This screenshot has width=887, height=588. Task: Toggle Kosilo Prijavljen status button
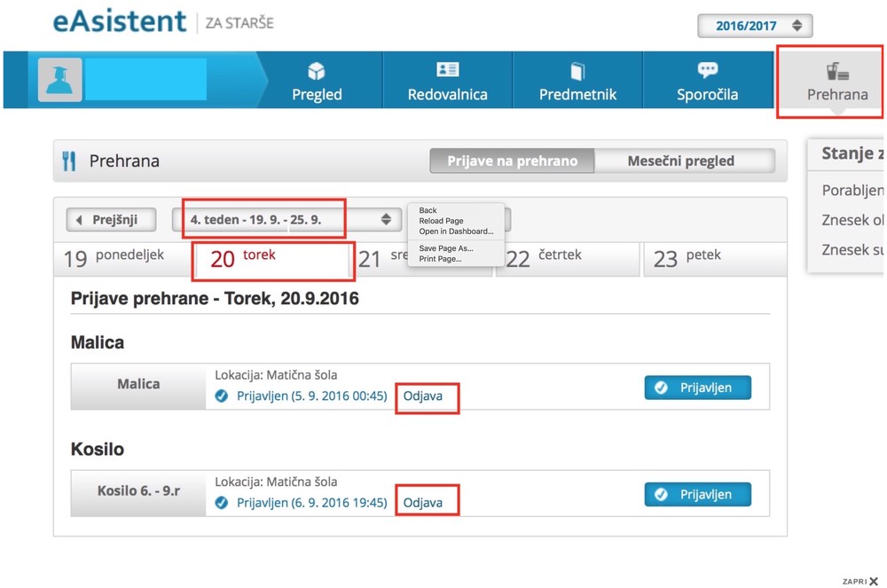click(697, 495)
